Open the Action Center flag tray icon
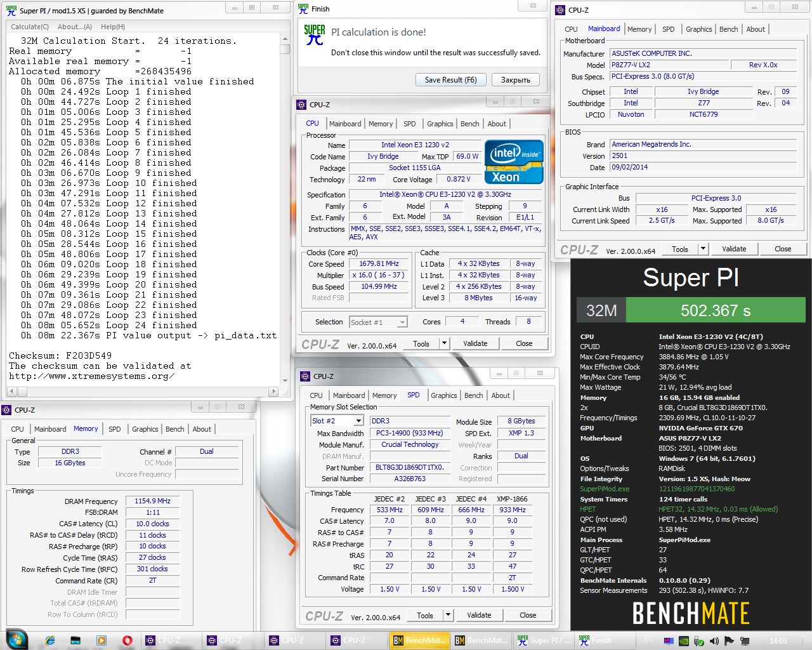The height and width of the screenshot is (650, 812). click(x=729, y=641)
